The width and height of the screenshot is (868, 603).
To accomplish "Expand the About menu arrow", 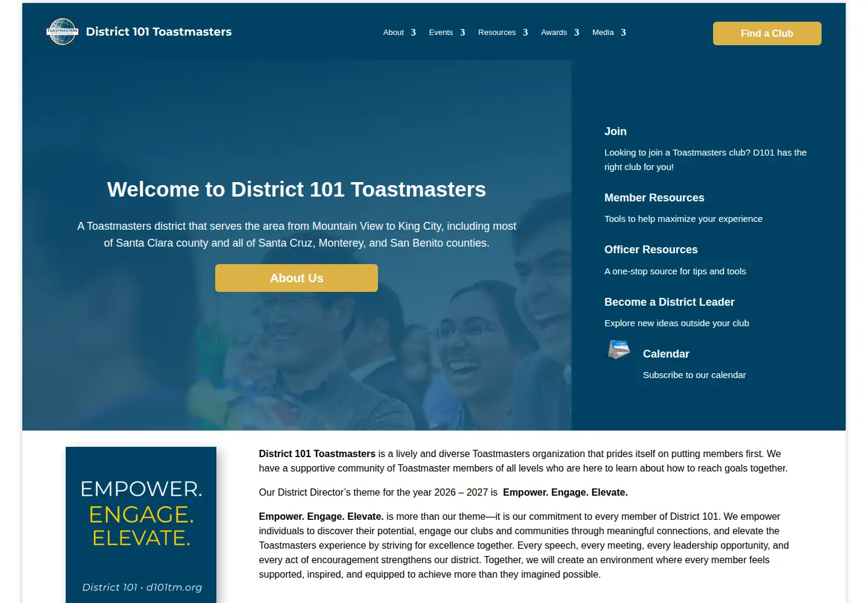I will [x=414, y=33].
